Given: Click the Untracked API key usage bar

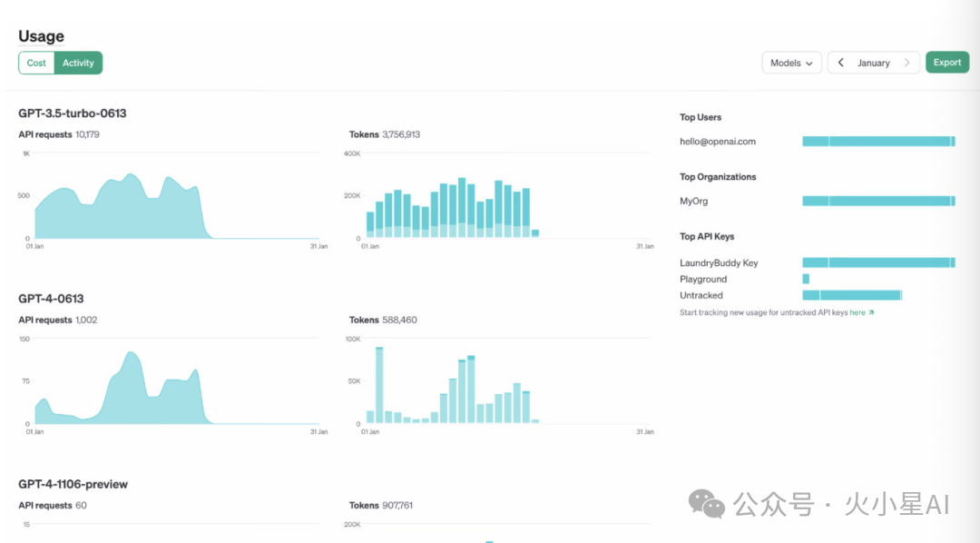Looking at the screenshot, I should point(851,295).
